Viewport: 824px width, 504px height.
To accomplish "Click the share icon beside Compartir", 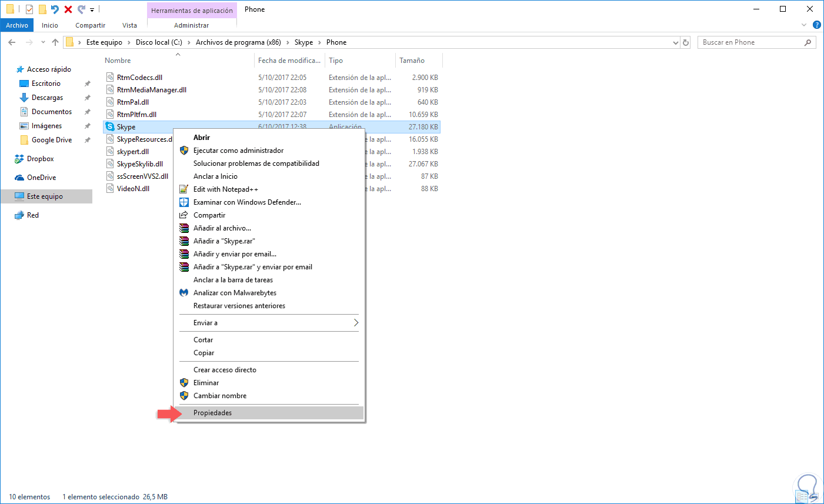I will [x=184, y=215].
